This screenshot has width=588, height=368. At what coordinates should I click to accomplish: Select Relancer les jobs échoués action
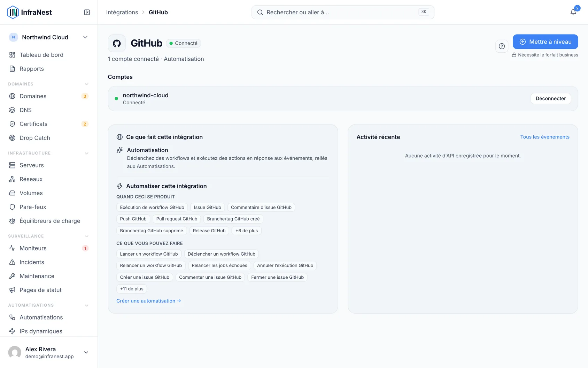[219, 265]
